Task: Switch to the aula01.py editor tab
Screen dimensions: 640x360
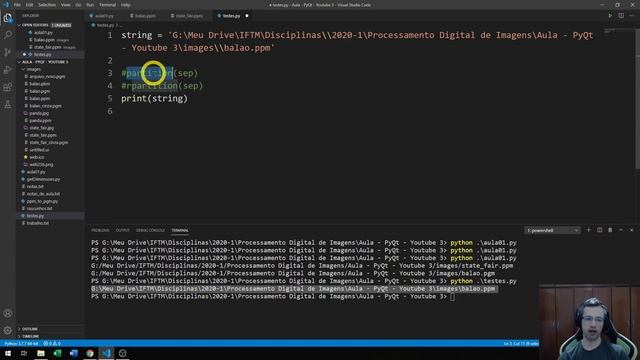Action: 104,16
